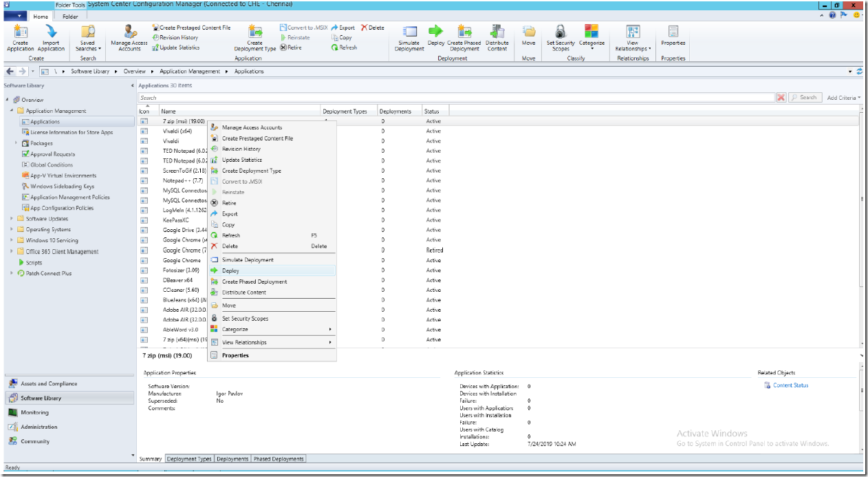
Task: Choose Set Security Scopes in context menu
Action: click(272, 319)
